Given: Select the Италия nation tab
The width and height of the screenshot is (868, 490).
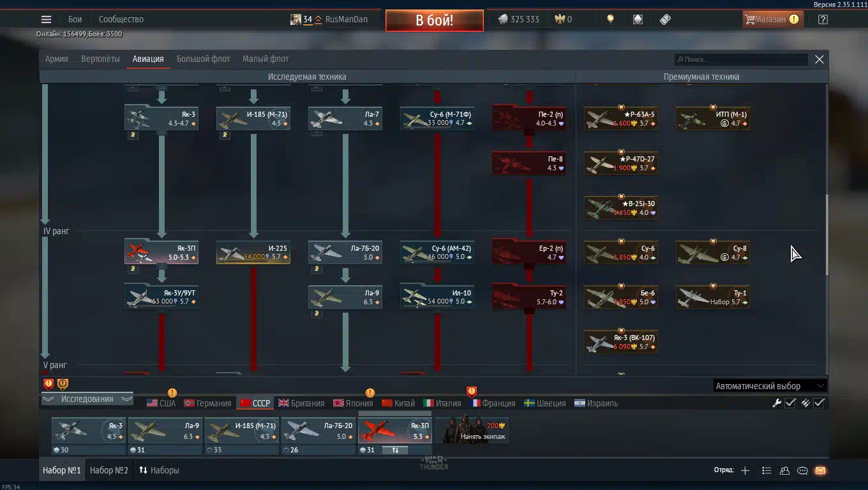Looking at the screenshot, I should (442, 403).
